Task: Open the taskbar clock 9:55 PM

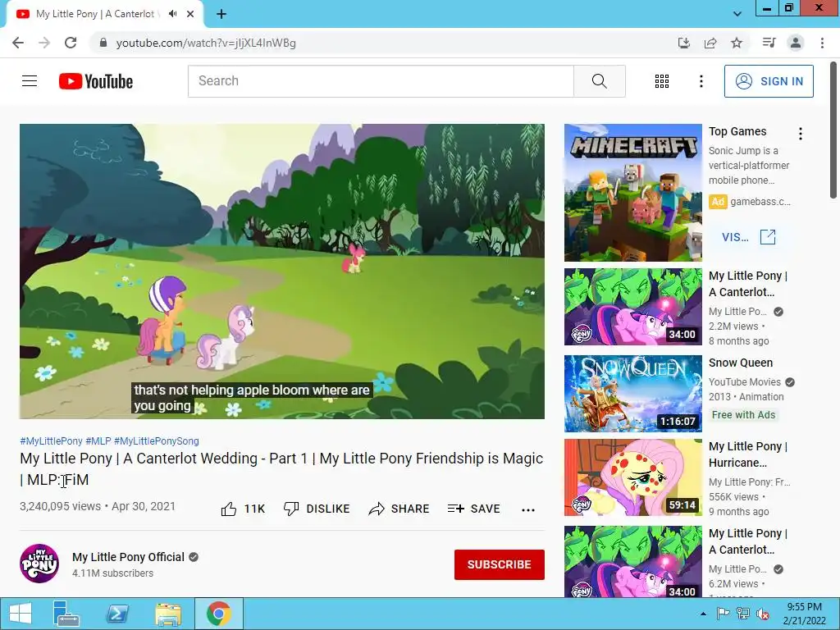Action: tap(804, 614)
